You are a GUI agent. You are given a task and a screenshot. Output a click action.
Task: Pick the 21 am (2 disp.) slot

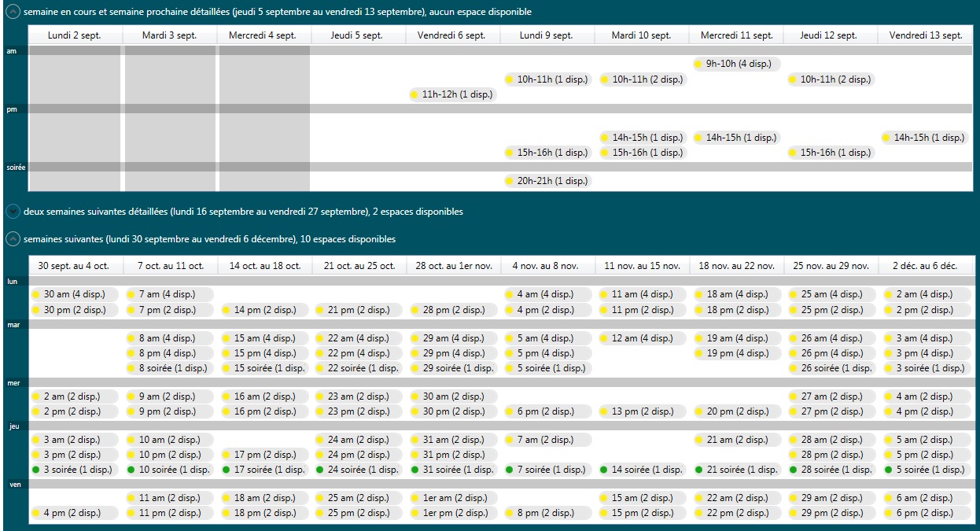coord(736,440)
